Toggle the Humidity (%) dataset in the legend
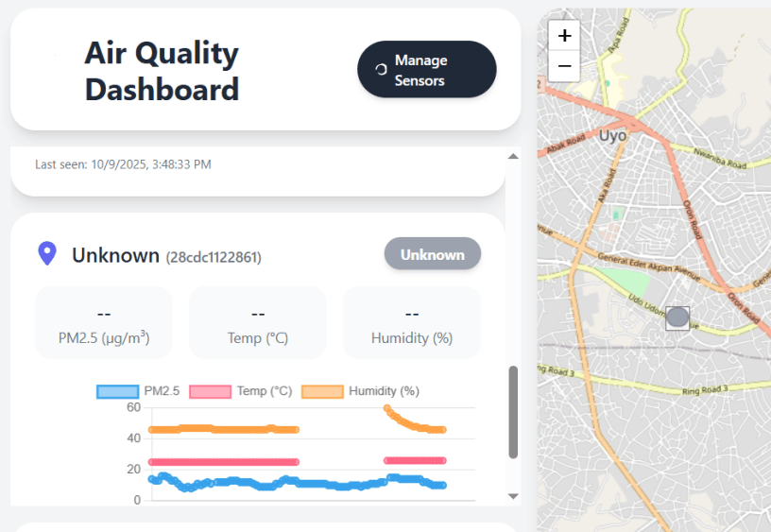This screenshot has height=532, width=771. [360, 391]
